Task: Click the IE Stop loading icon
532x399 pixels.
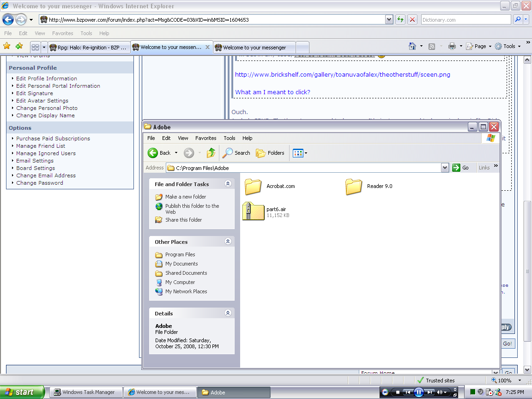Action: pos(412,19)
